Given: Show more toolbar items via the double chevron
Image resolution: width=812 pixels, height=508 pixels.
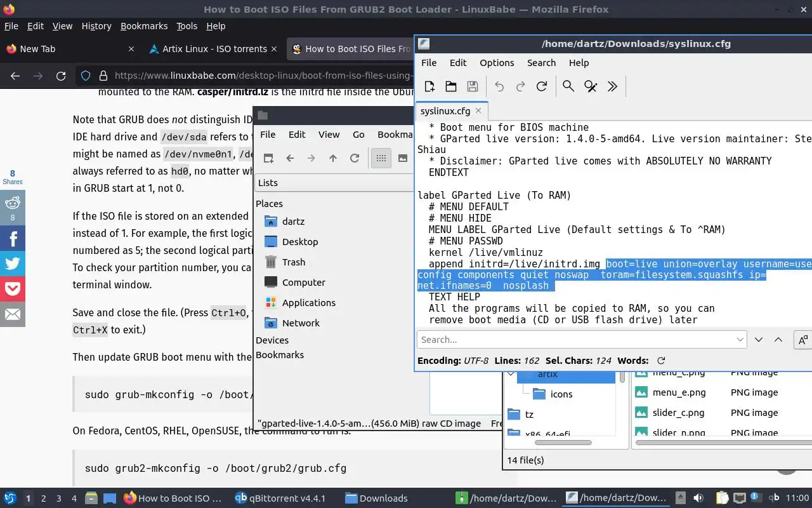Looking at the screenshot, I should tap(612, 86).
